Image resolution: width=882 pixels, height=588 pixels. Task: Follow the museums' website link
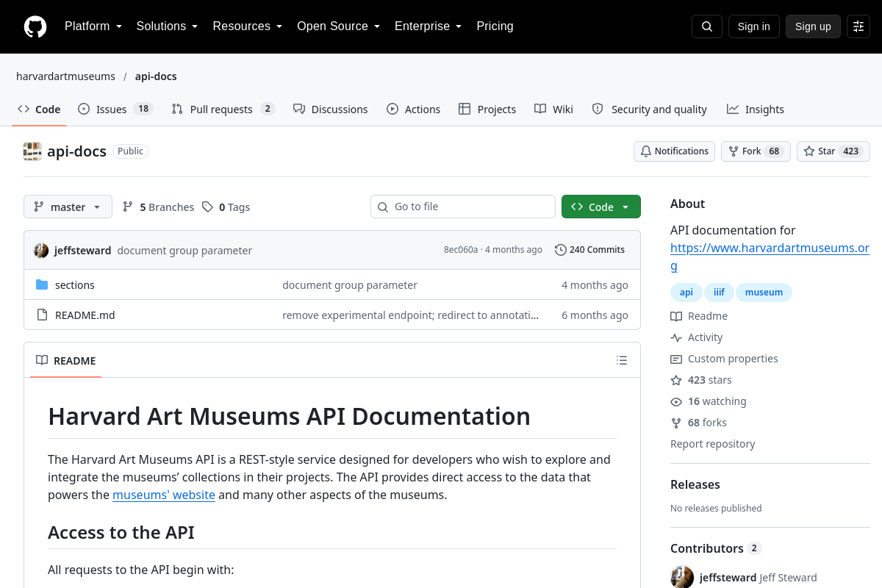(164, 495)
